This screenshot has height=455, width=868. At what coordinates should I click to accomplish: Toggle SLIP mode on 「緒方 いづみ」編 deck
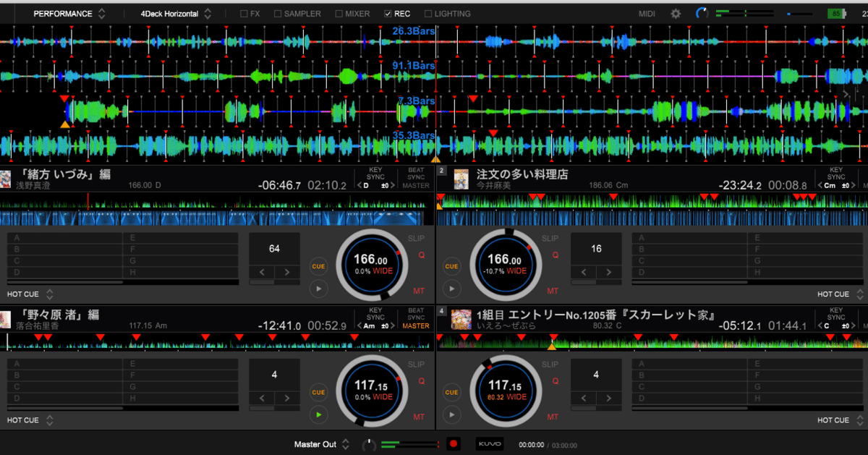(x=417, y=238)
